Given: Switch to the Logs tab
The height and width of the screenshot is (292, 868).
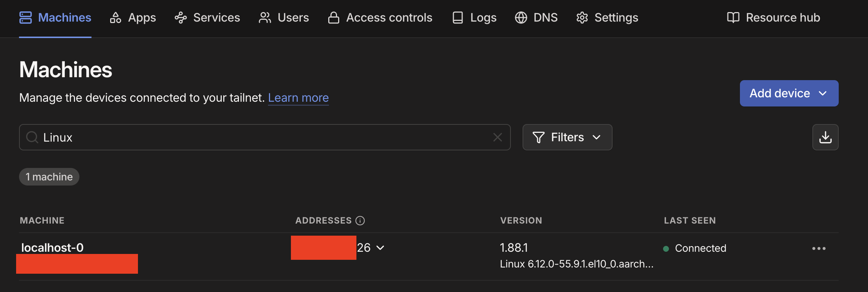Looking at the screenshot, I should pos(475,18).
